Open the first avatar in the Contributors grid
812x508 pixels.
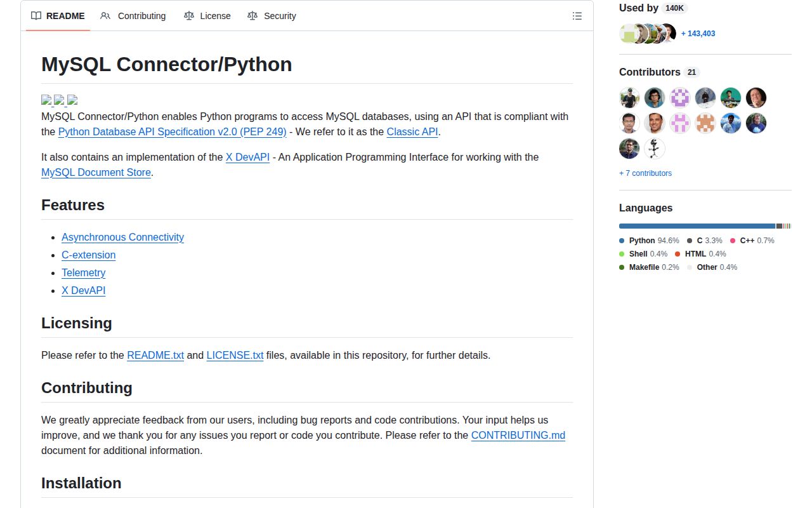[629, 98]
